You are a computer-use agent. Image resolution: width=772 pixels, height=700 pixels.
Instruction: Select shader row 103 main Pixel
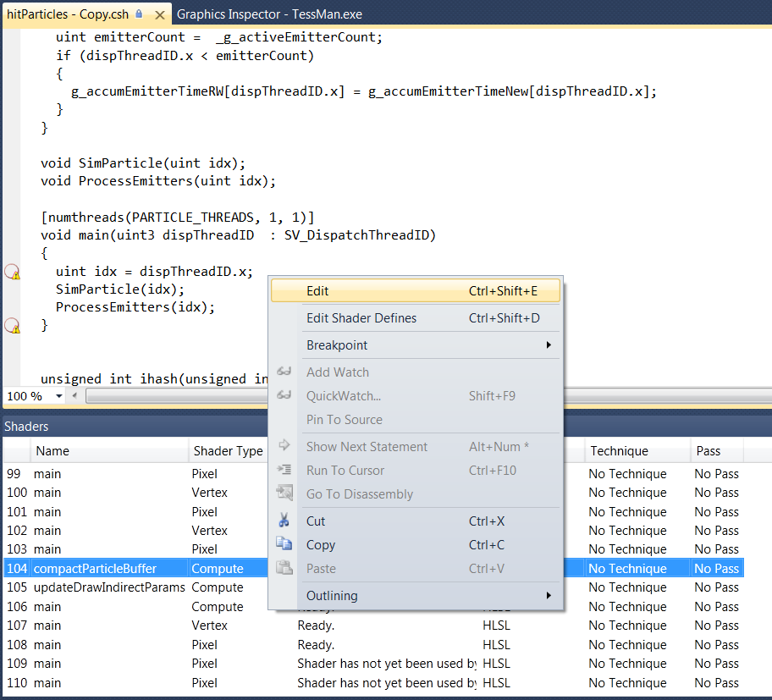pos(373,549)
